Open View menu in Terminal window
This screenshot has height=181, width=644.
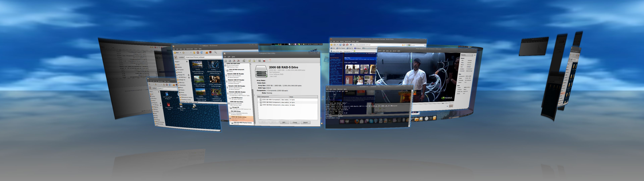pos(335,89)
